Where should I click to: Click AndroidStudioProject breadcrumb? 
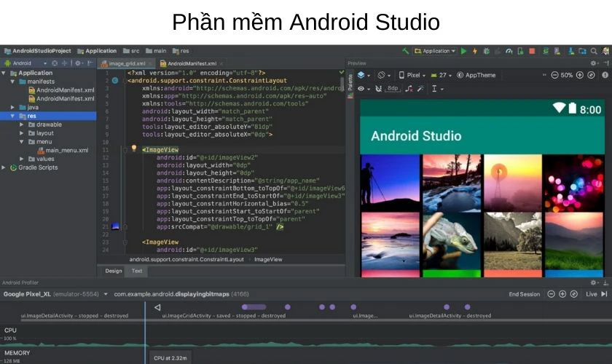(x=38, y=51)
